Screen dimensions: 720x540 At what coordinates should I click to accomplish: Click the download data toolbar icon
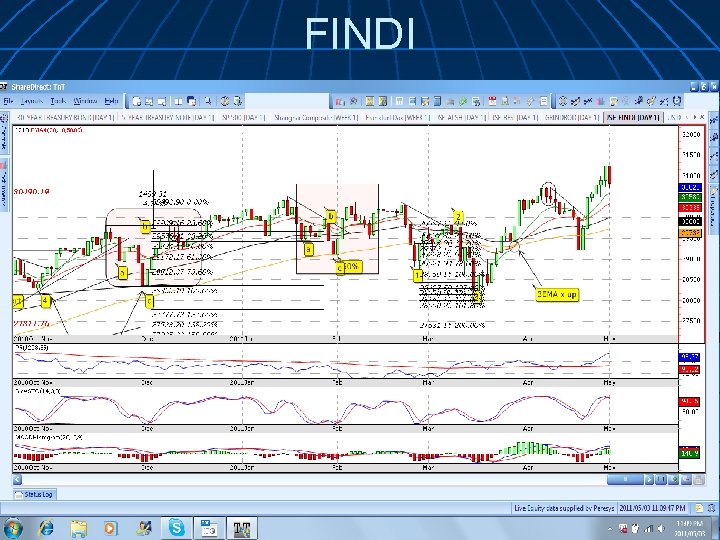point(237,101)
